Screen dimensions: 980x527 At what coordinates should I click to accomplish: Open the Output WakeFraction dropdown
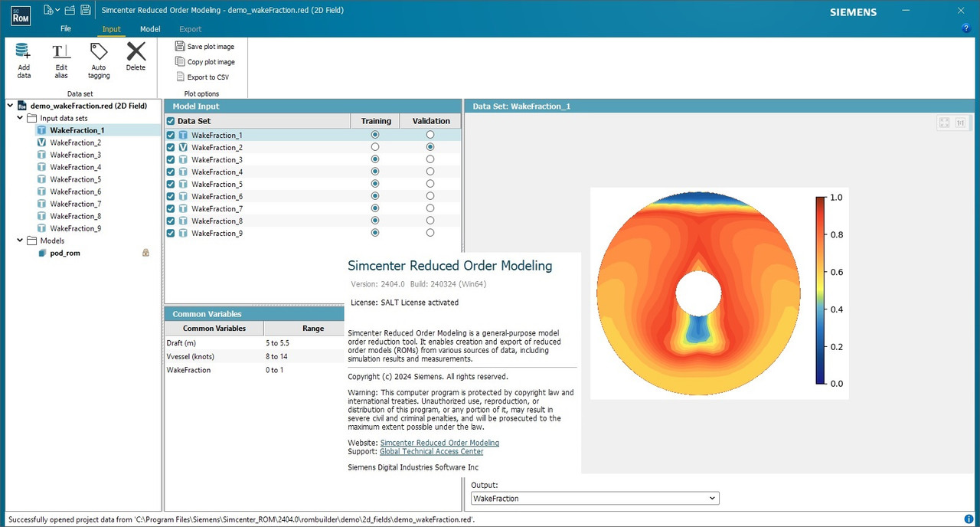pyautogui.click(x=595, y=499)
